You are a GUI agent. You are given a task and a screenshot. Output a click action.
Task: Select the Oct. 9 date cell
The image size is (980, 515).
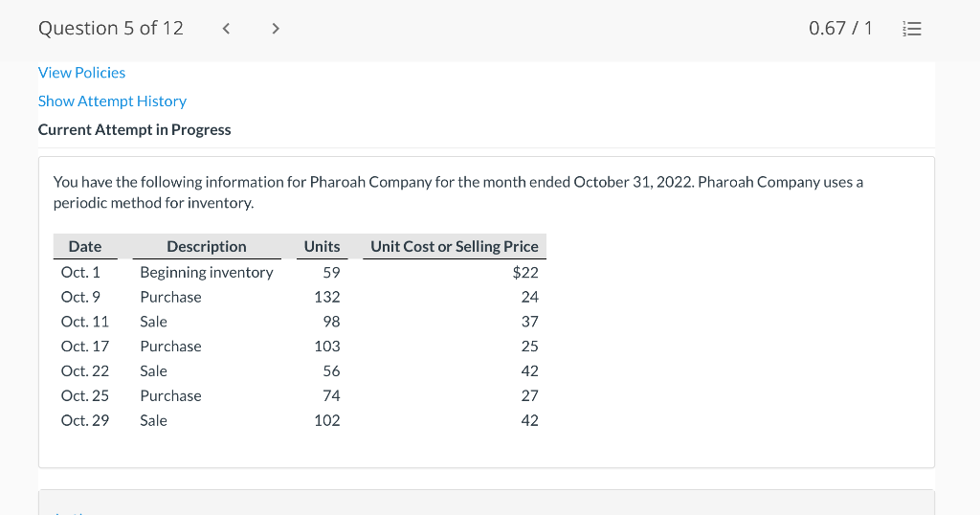[x=80, y=298]
